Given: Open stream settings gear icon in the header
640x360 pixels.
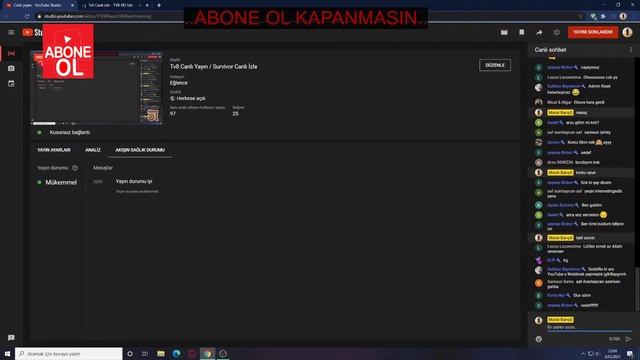Looking at the screenshot, I should coord(557,32).
